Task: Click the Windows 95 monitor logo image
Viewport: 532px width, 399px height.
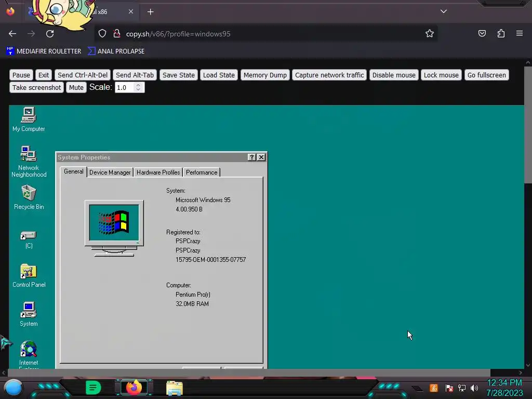Action: [114, 228]
